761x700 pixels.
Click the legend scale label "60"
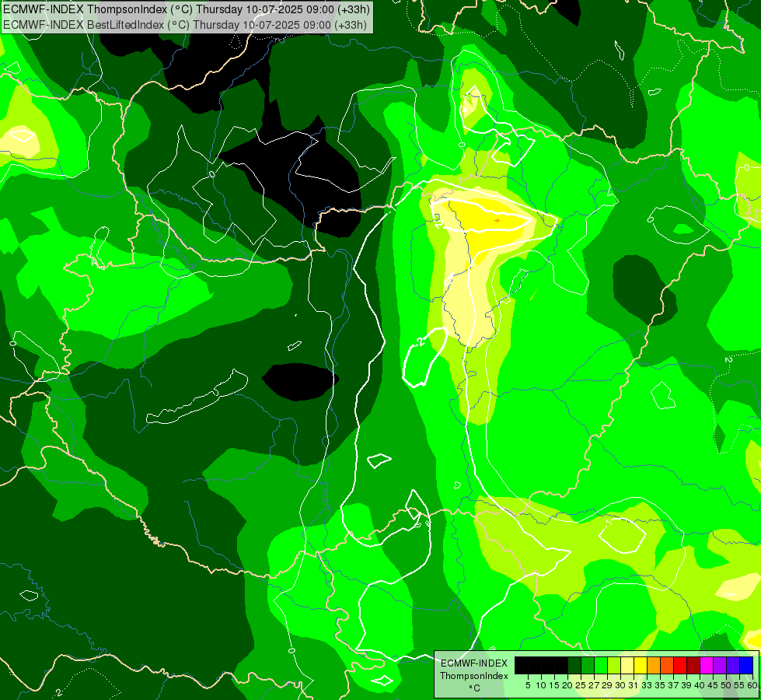point(752,685)
